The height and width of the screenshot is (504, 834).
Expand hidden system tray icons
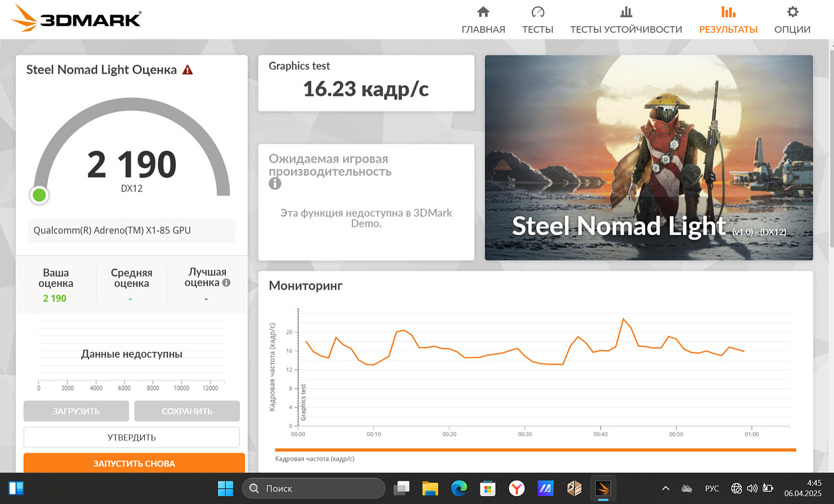coord(666,488)
